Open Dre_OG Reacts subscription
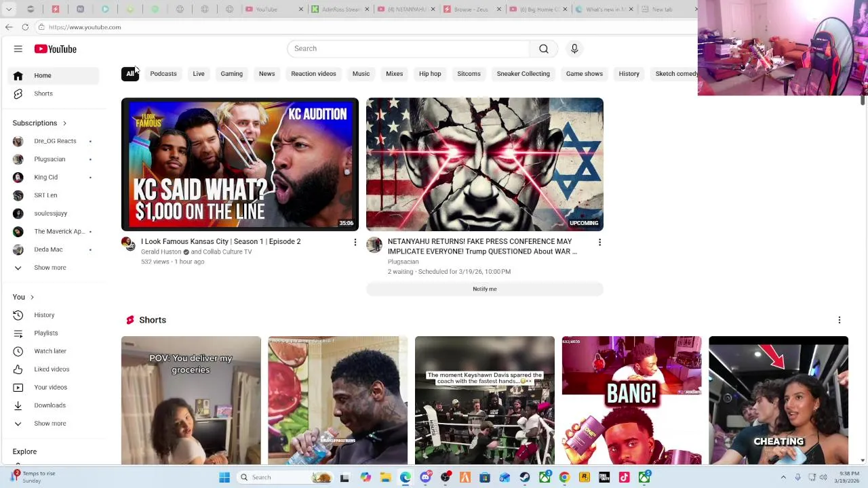This screenshot has height=488, width=868. pyautogui.click(x=54, y=141)
